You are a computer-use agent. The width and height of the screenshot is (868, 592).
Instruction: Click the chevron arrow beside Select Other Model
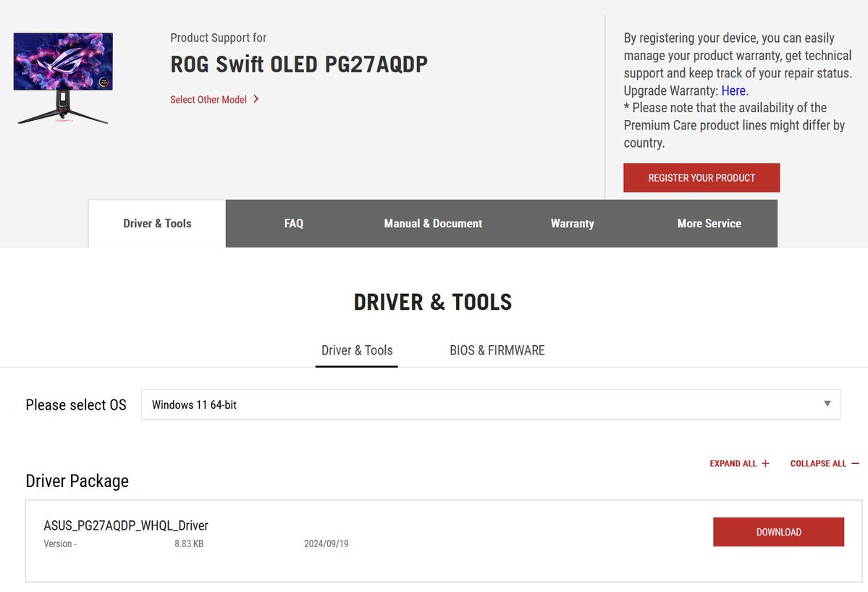[256, 99]
